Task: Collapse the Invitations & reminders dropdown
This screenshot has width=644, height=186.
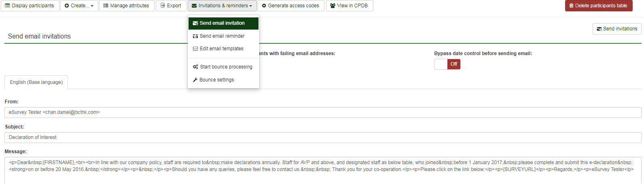Action: pyautogui.click(x=222, y=6)
